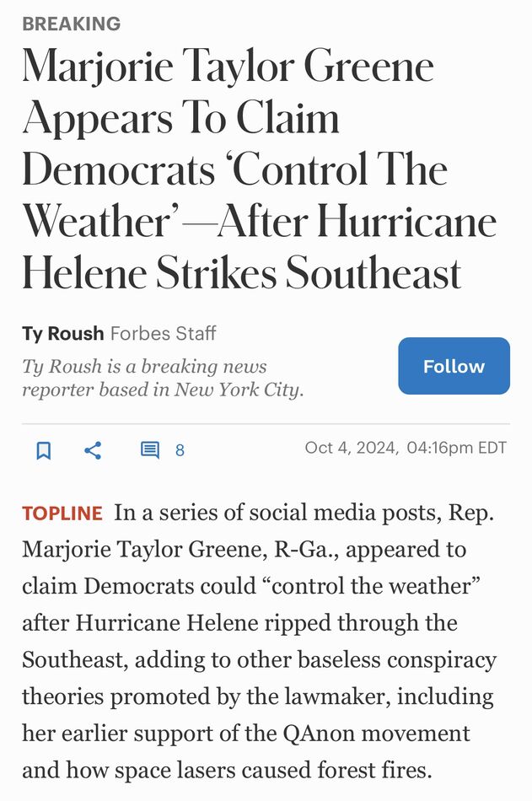Open the Ty Roush author name link
Image resolution: width=532 pixels, height=801 pixels.
pyautogui.click(x=63, y=334)
